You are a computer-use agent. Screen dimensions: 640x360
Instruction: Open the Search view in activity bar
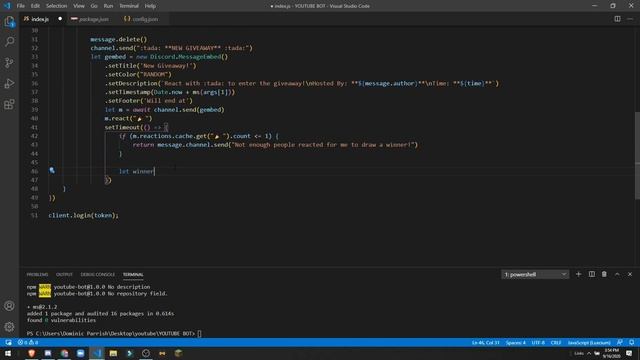(9, 42)
